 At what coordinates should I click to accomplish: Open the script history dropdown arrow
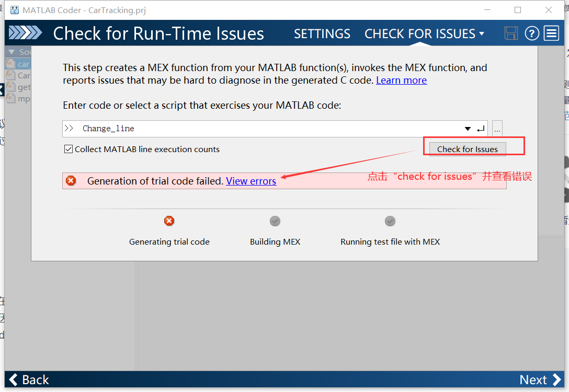click(x=468, y=129)
